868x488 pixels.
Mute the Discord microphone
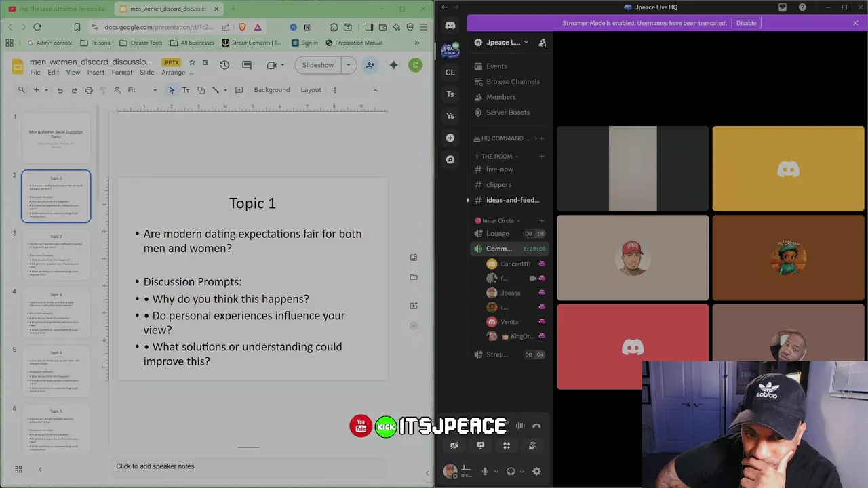pos(485,471)
